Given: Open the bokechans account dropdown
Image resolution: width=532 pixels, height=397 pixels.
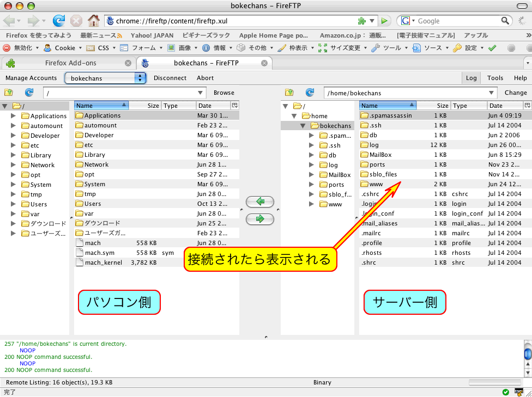Looking at the screenshot, I should pos(105,78).
